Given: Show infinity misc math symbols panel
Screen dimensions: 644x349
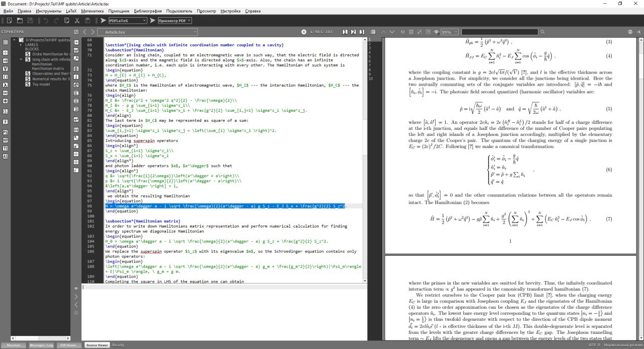Looking at the screenshot, I should 6,93.
